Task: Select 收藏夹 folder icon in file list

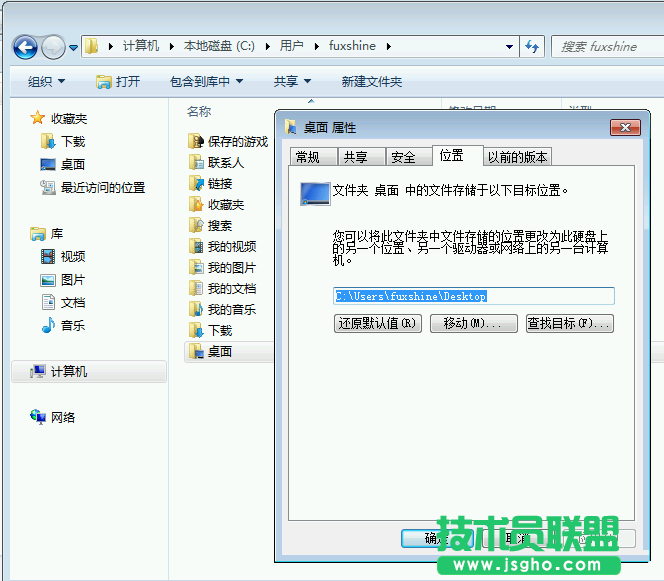Action: 195,205
